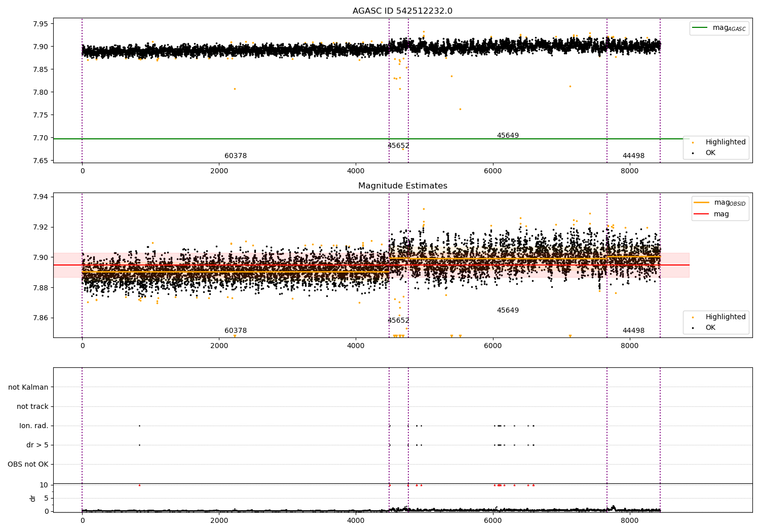Screen dimensions: 760x532
Task: Click y-axis tick 7.80
Action: click(41, 93)
